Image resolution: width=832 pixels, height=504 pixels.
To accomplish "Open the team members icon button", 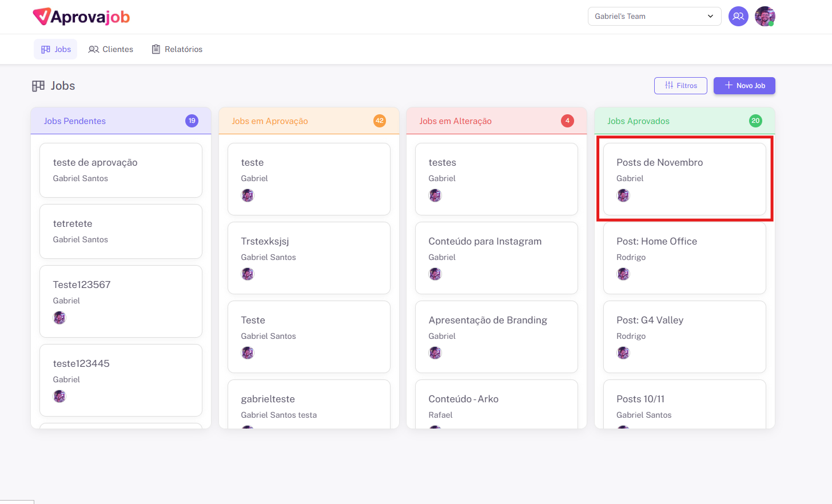I will pyautogui.click(x=738, y=17).
